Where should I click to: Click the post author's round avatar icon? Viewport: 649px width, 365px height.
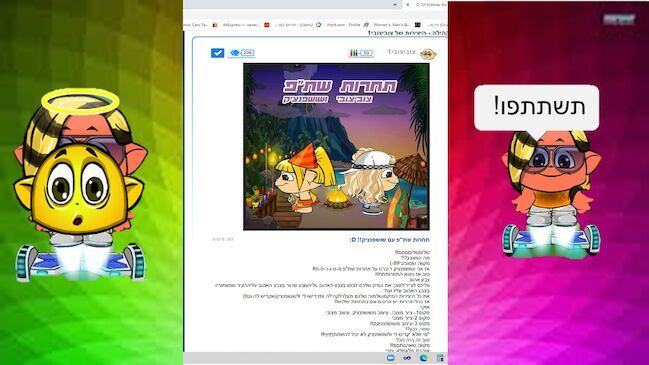(x=428, y=54)
